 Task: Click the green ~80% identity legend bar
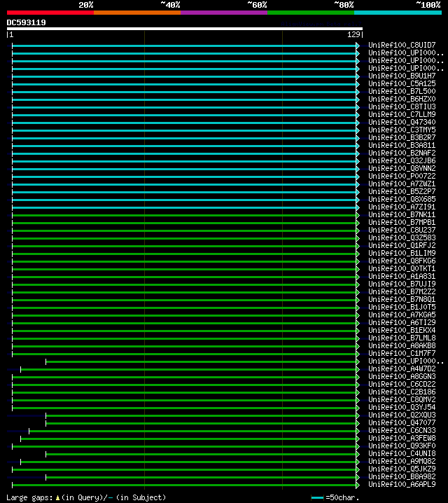point(311,13)
